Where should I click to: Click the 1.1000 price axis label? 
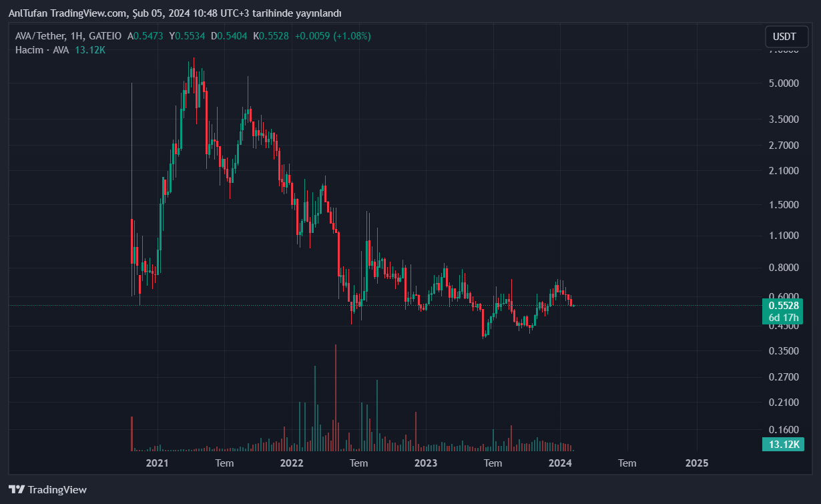784,235
